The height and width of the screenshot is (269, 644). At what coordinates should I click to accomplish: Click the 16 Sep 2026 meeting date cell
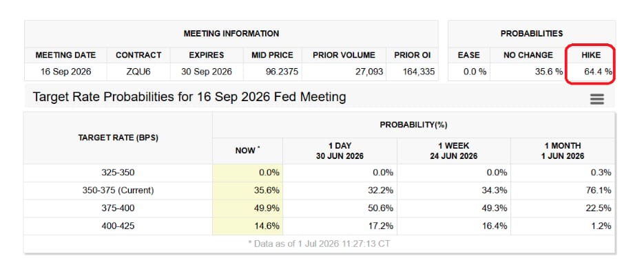(65, 72)
